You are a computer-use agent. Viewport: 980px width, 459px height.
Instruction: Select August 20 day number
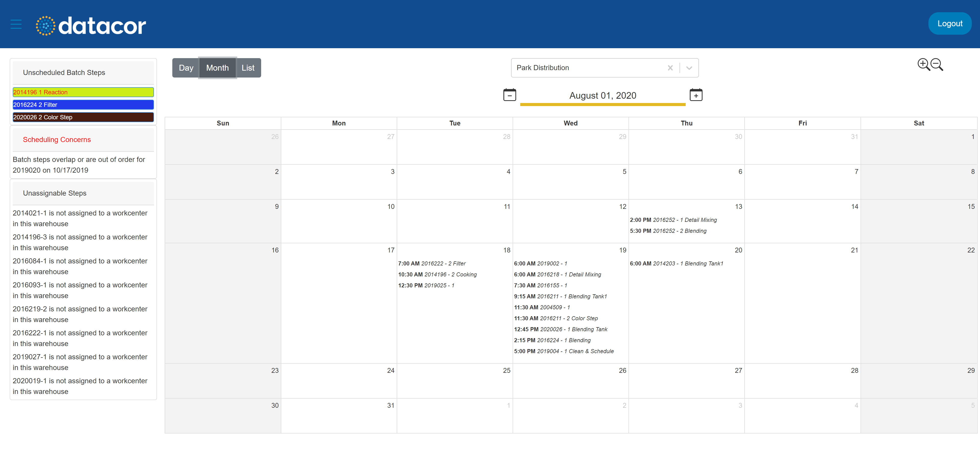point(739,250)
